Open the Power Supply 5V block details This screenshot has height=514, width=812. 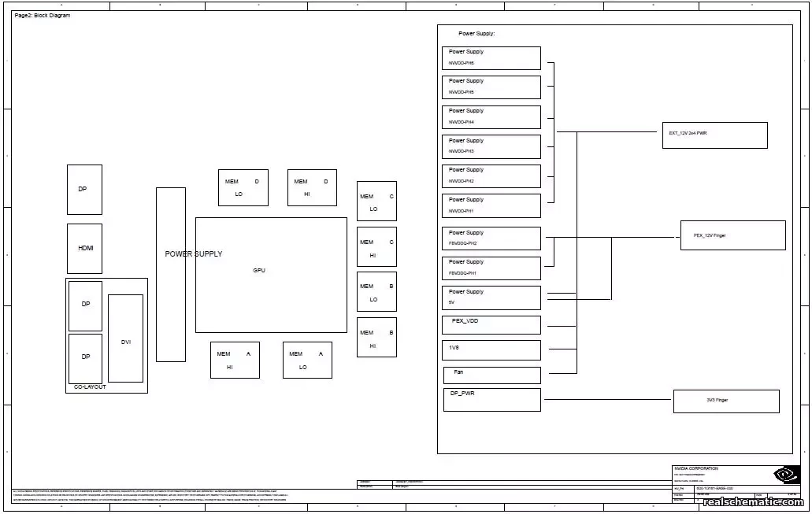pyautogui.click(x=491, y=297)
